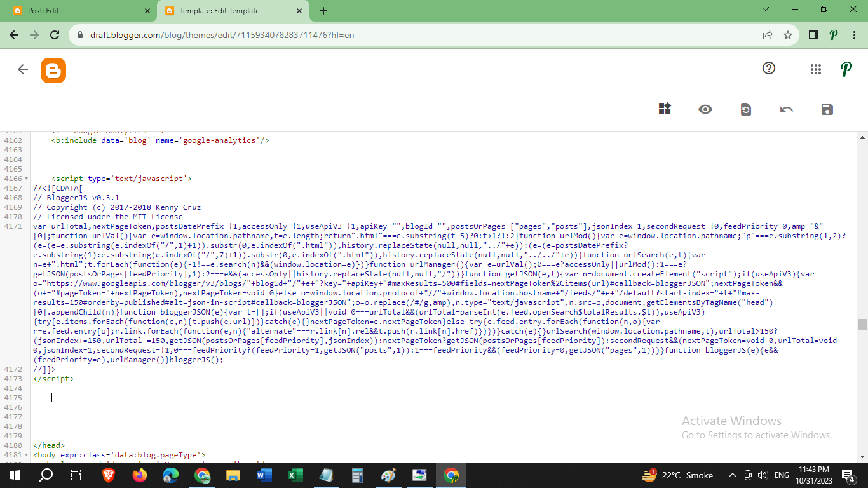
Task: Click scrollbar up arrow of editor
Action: click(x=862, y=137)
